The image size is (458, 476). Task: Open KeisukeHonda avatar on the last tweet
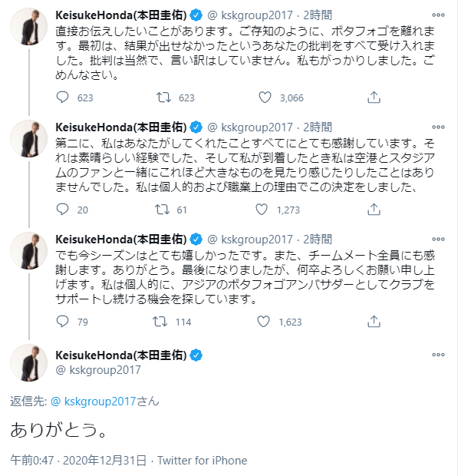coord(29,362)
